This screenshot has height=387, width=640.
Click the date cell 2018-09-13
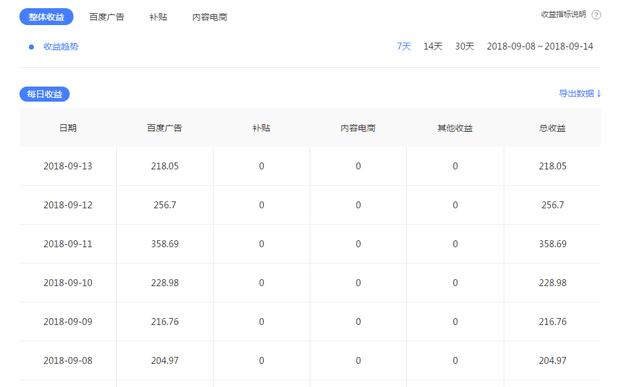(68, 166)
